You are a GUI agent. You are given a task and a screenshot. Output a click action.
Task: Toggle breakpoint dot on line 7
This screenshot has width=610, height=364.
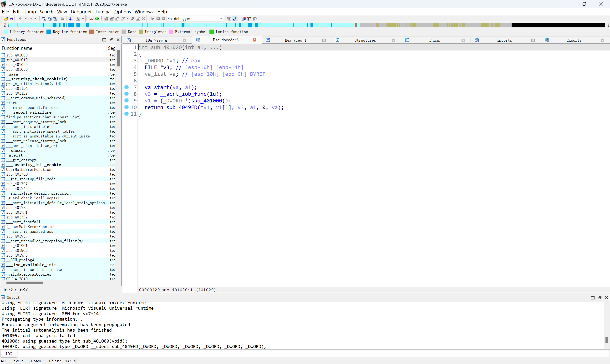(x=127, y=87)
